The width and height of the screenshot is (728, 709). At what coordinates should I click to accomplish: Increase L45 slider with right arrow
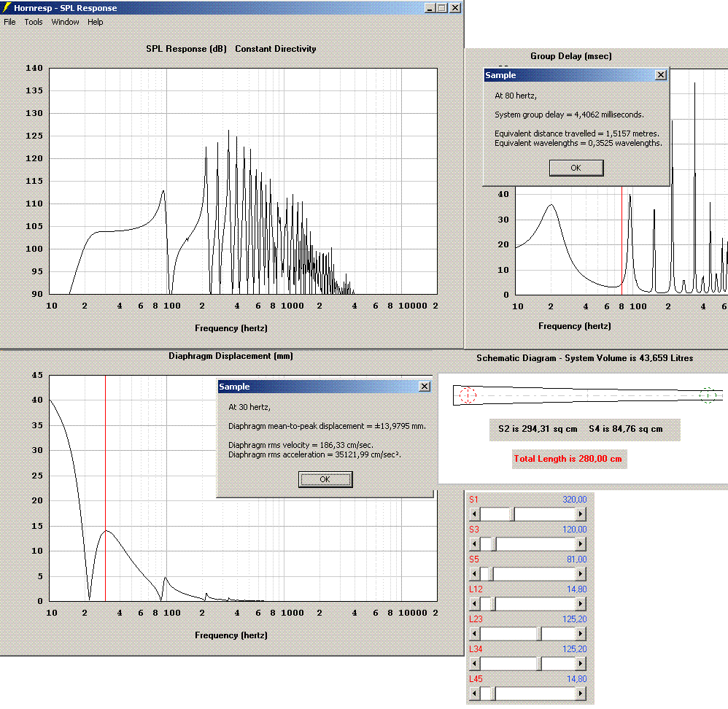pos(581,693)
